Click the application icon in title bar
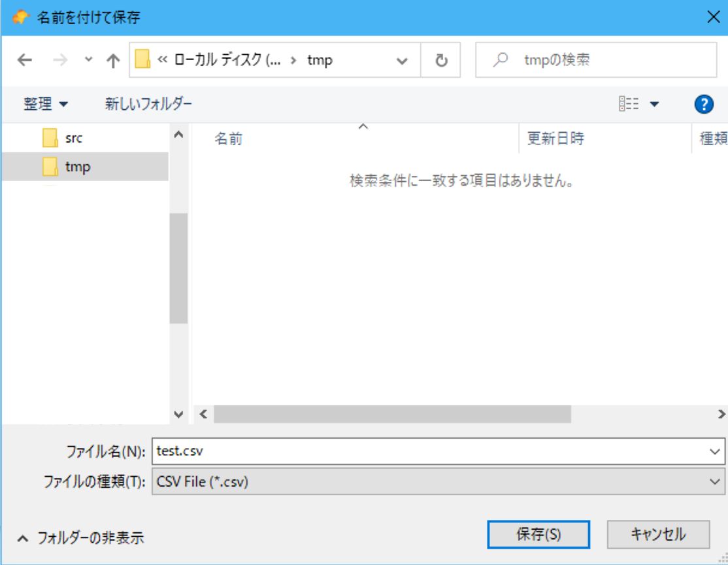728x565 pixels. pos(20,18)
